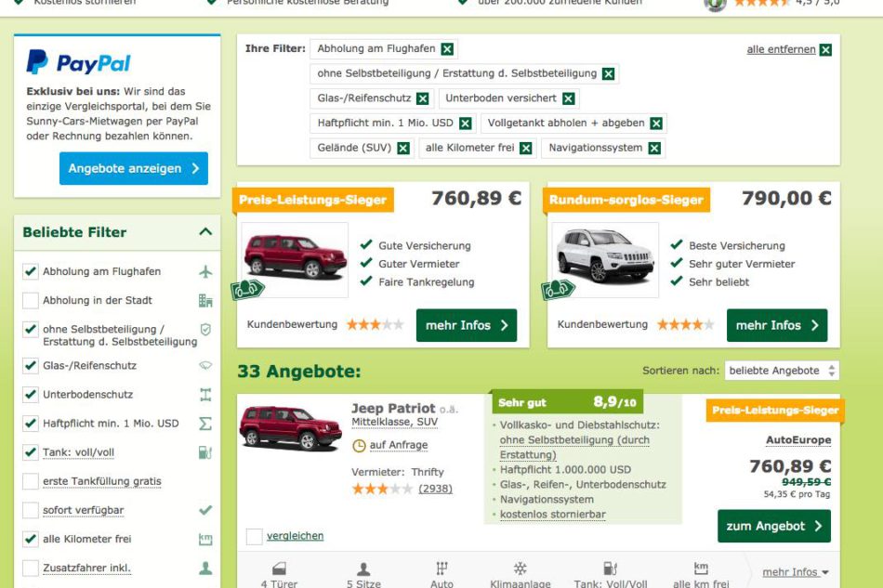Tick the 'vergleichen' checkbox for Jeep Patriot
Viewport: 883px width, 588px height.
pos(255,537)
